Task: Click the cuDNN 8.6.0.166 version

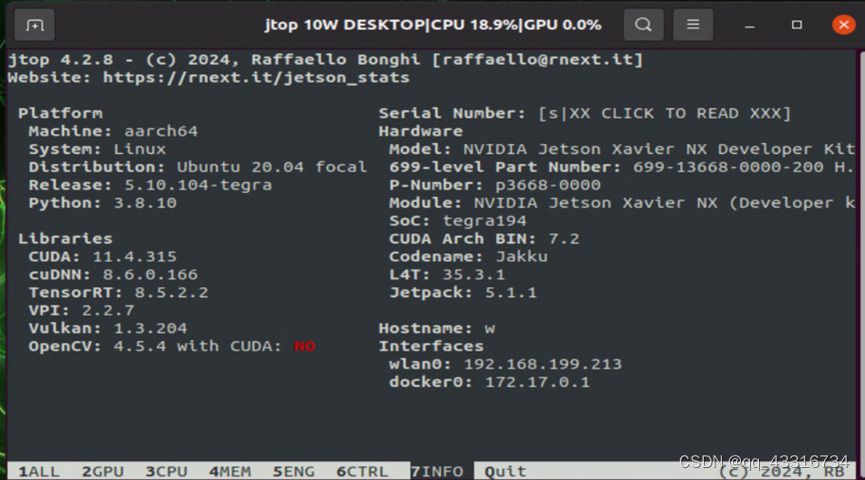Action: [150, 275]
